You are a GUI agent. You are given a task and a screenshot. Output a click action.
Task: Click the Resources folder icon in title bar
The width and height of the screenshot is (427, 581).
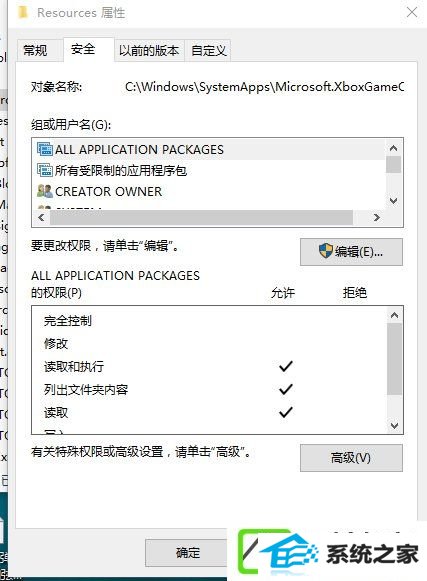23,13
